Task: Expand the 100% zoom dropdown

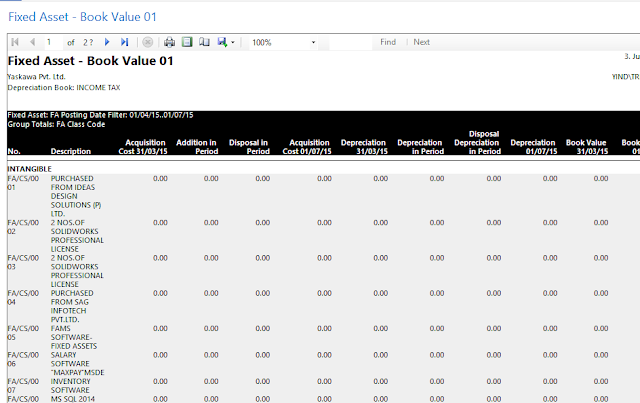Action: tap(313, 42)
